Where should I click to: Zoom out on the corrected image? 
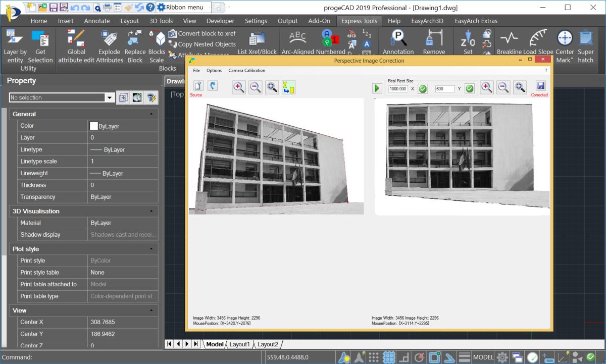pyautogui.click(x=503, y=87)
